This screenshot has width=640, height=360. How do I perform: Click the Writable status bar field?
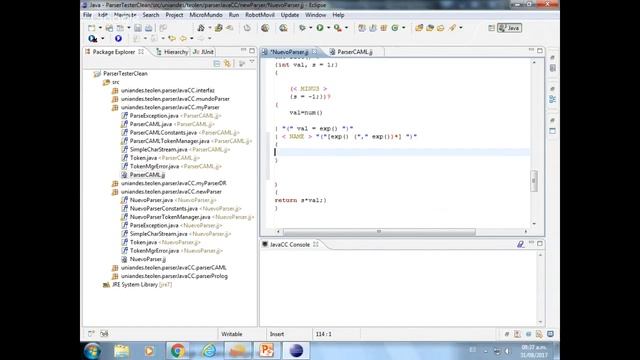231,334
